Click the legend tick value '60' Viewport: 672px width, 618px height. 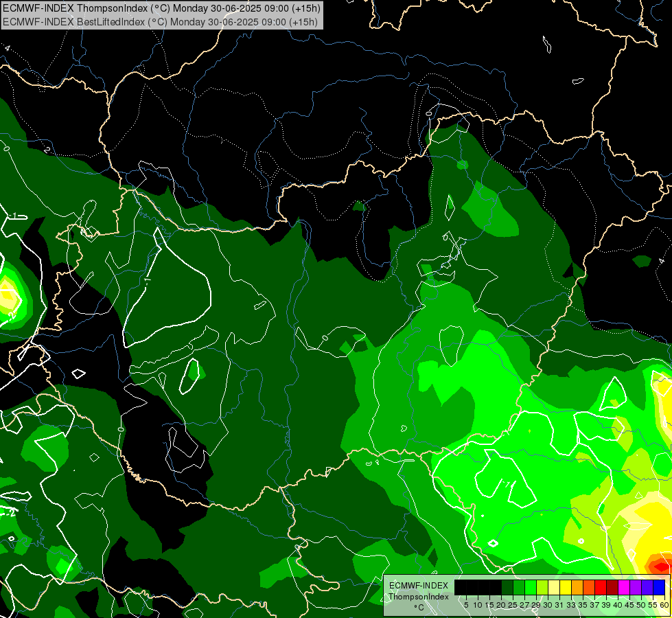664,605
